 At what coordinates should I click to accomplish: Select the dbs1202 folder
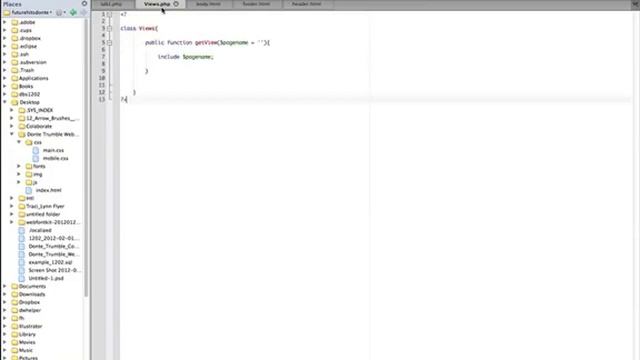[x=29, y=94]
